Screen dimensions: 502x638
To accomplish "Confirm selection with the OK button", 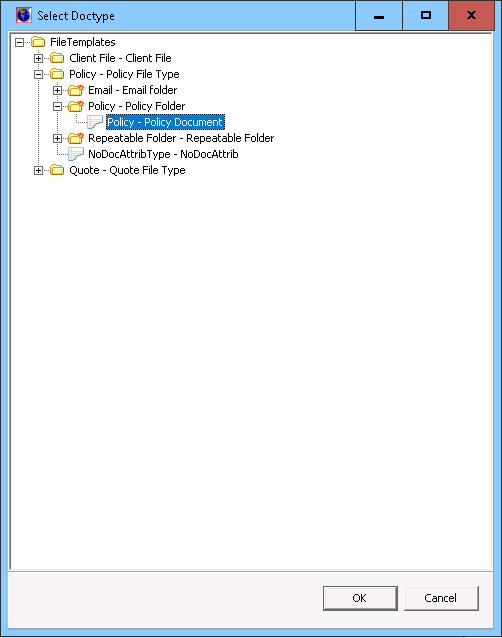I will (360, 598).
